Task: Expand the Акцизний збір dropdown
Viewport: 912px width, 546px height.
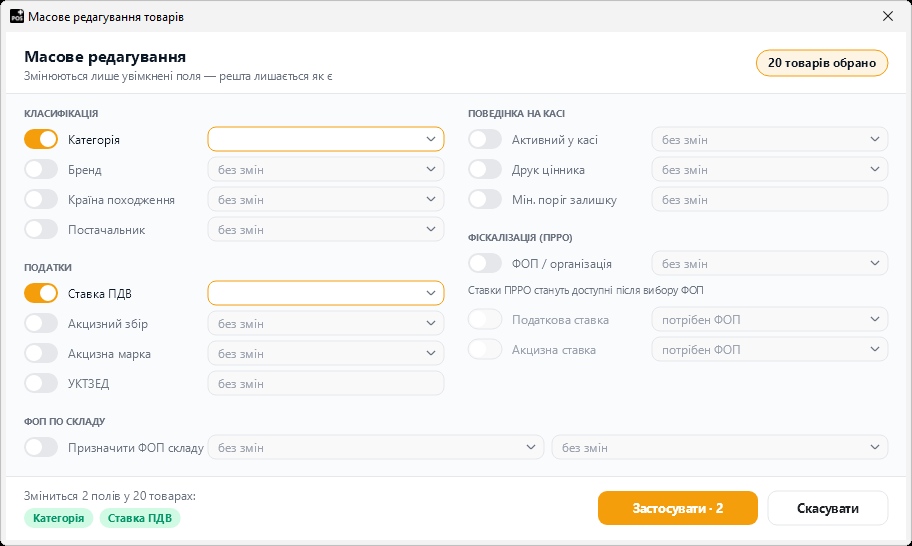Action: tap(326, 323)
